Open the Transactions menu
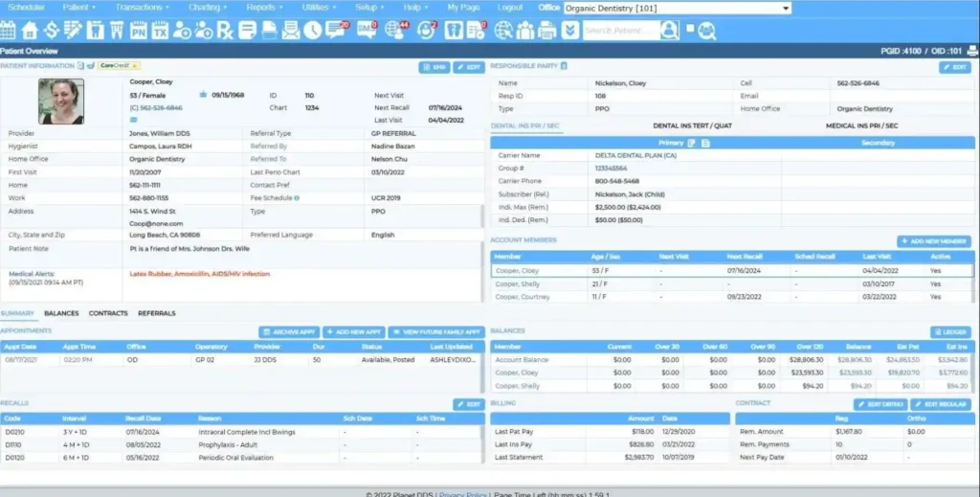Image resolution: width=980 pixels, height=497 pixels. (x=142, y=8)
